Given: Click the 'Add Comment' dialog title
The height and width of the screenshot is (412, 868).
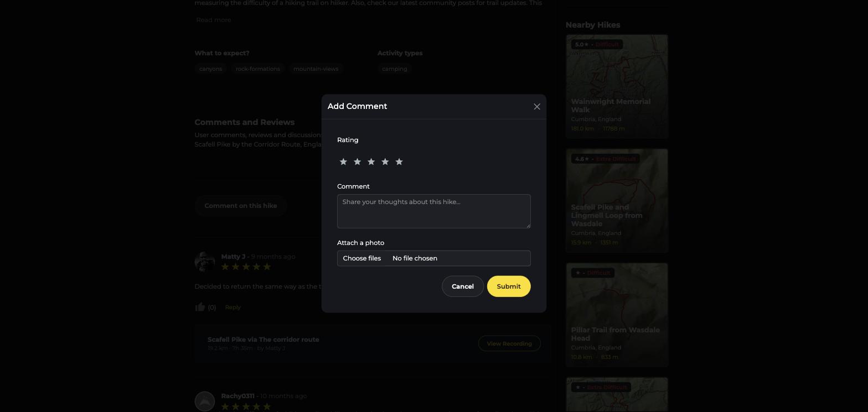Looking at the screenshot, I should 358,106.
